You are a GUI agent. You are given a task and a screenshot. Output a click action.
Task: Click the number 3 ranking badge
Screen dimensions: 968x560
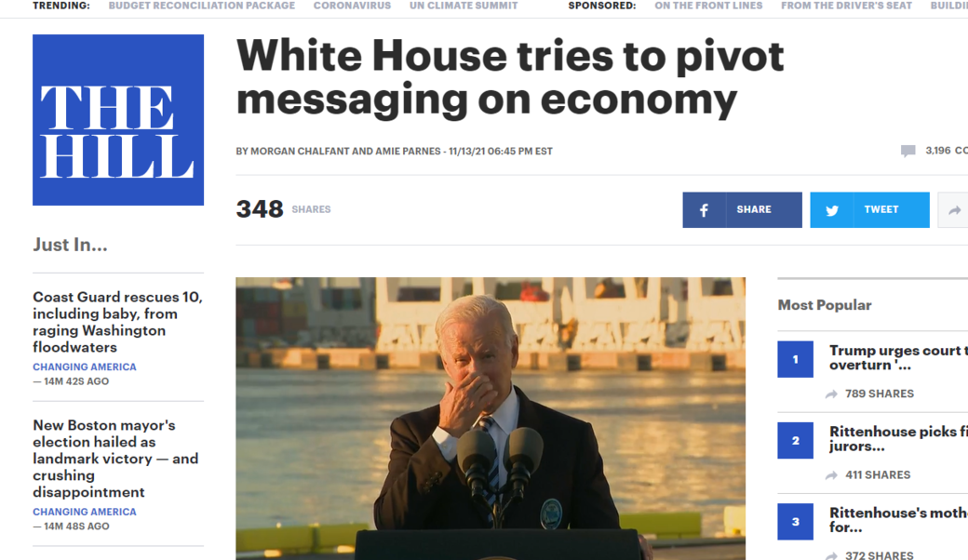795,522
